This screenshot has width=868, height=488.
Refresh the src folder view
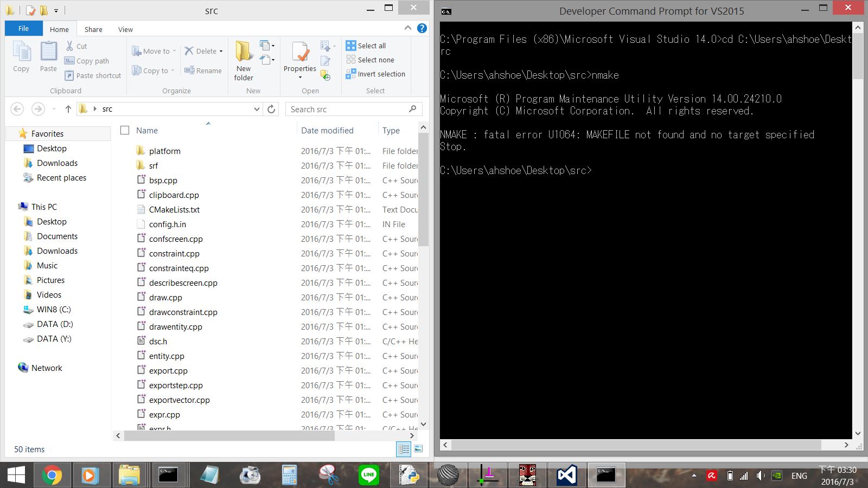click(x=271, y=109)
